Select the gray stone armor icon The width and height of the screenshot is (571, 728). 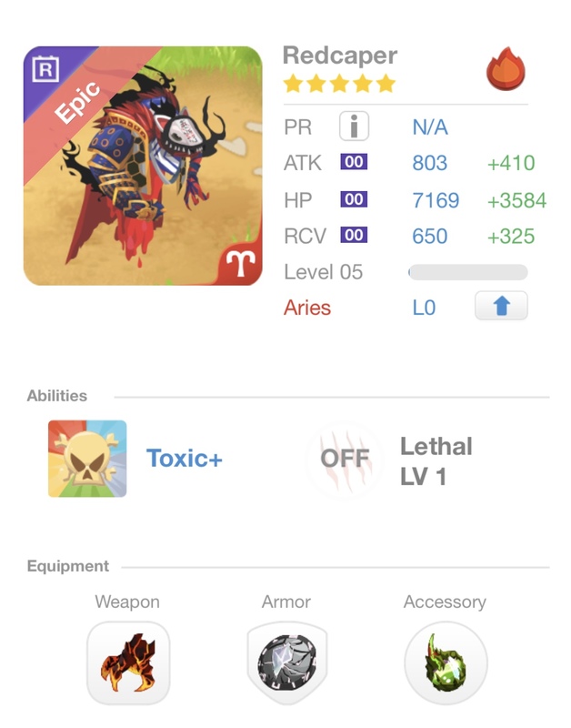pyautogui.click(x=287, y=662)
